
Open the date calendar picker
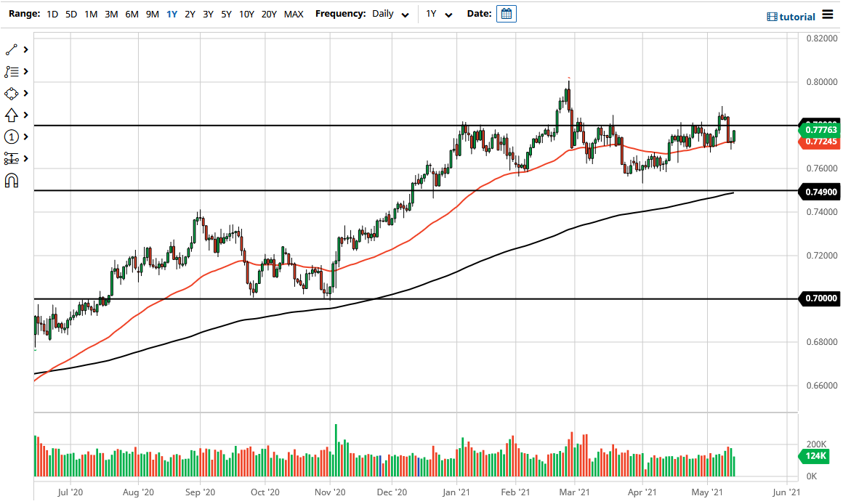click(507, 14)
